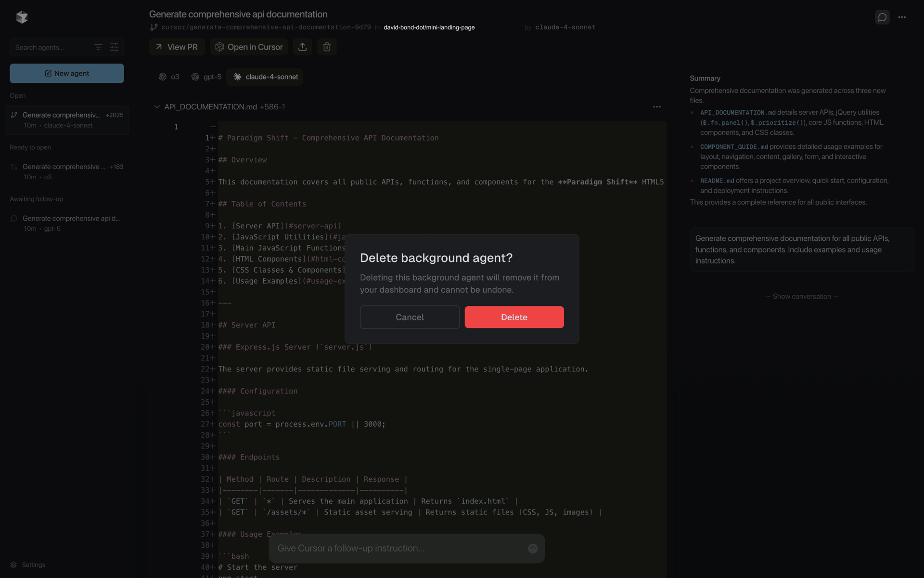Click the claude-4-sonnet author label in the header

(x=565, y=27)
